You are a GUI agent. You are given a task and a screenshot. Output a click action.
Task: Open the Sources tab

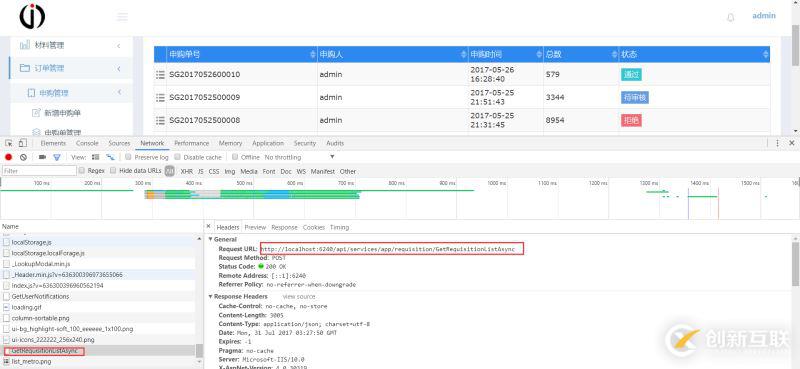(x=119, y=143)
